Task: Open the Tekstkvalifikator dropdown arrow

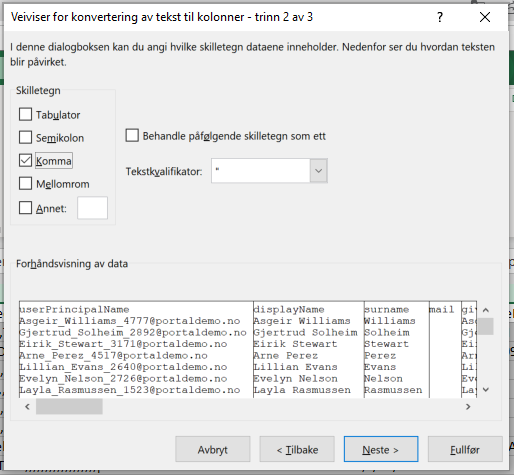Action: 318,171
